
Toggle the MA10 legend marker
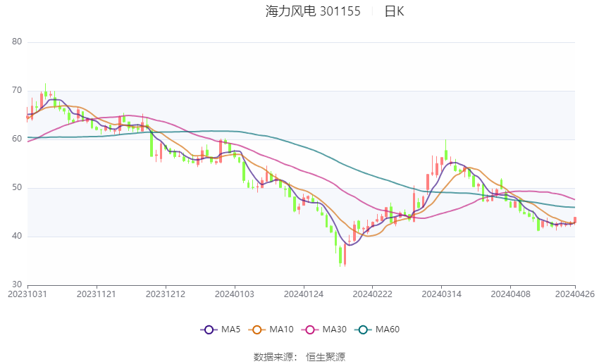257,330
